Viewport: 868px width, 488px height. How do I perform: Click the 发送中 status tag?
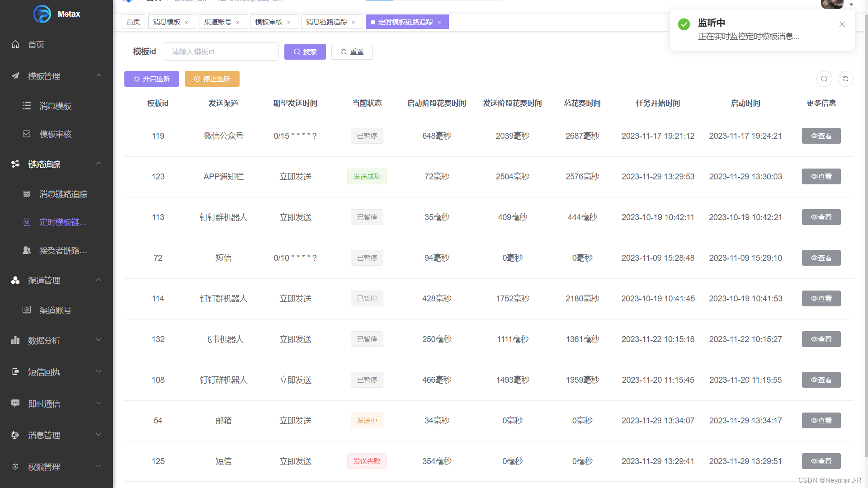pos(367,420)
